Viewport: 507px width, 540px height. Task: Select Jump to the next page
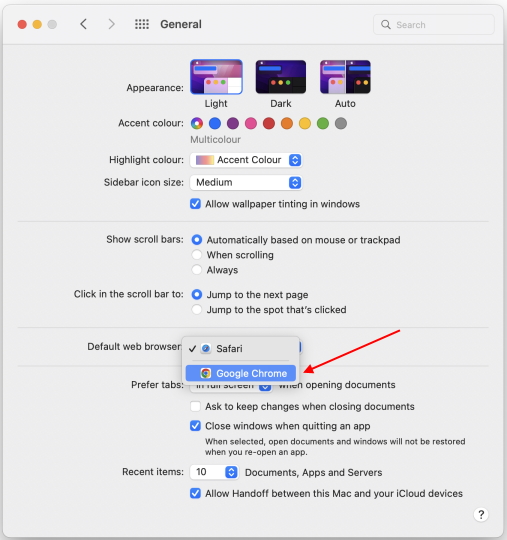[197, 294]
